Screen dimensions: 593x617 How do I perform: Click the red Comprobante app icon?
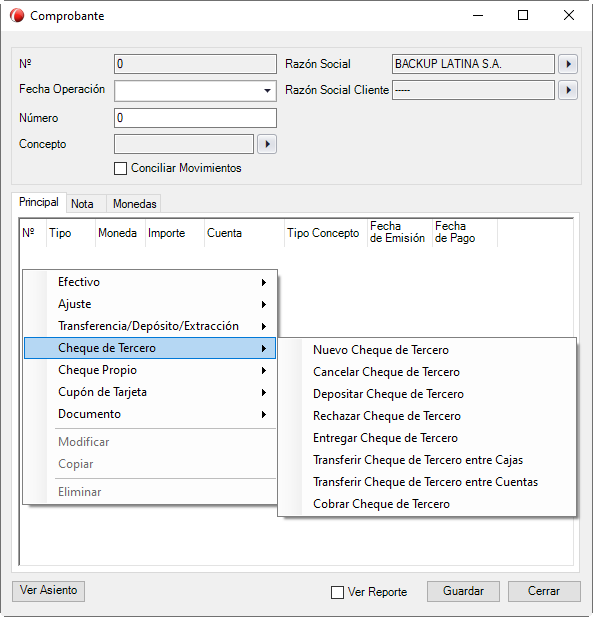coord(17,16)
